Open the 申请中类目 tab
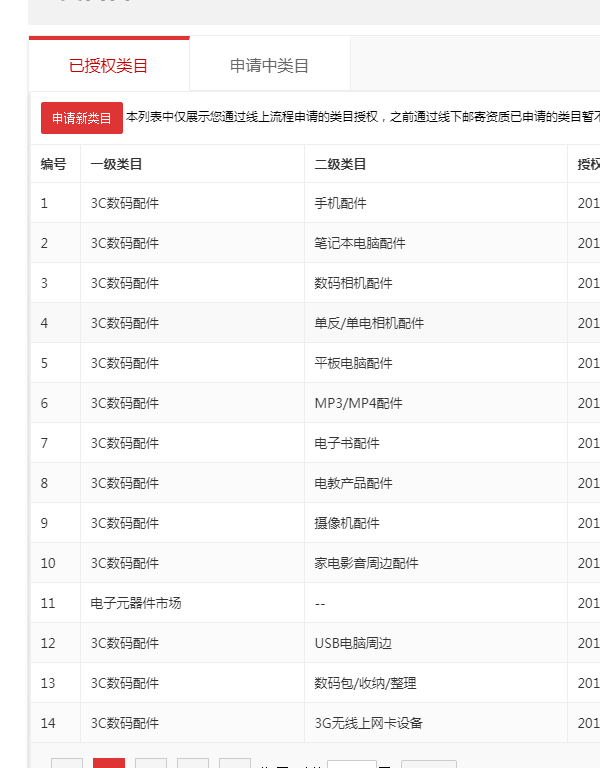This screenshot has height=768, width=600. click(269, 65)
